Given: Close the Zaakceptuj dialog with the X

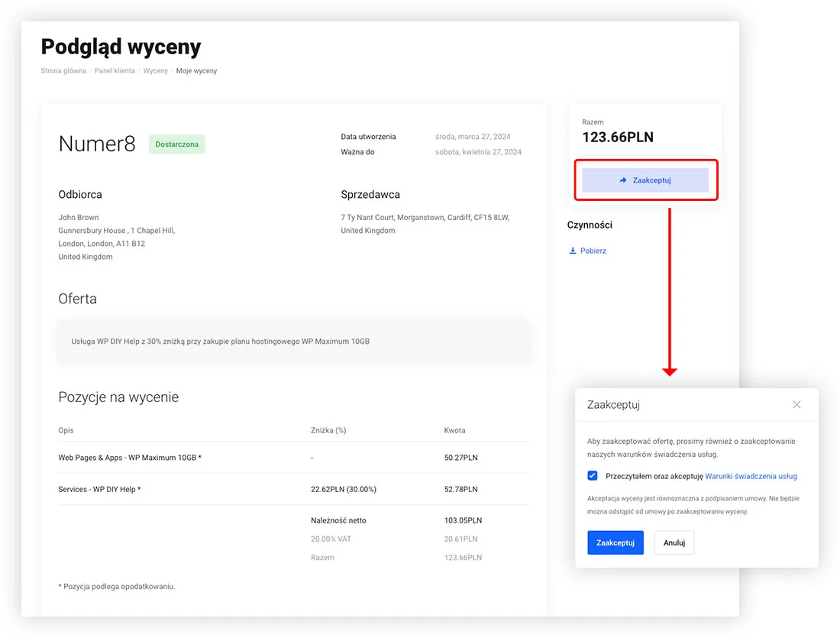Looking at the screenshot, I should pos(796,404).
